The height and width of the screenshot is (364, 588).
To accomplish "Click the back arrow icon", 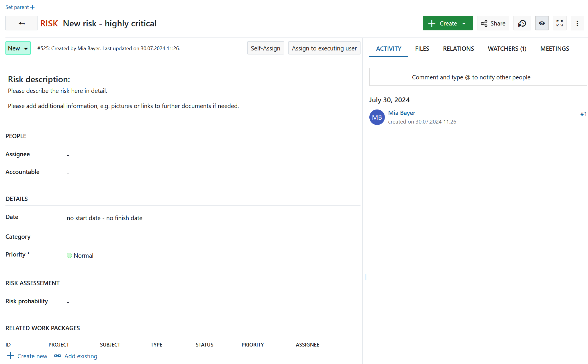I will click(21, 23).
